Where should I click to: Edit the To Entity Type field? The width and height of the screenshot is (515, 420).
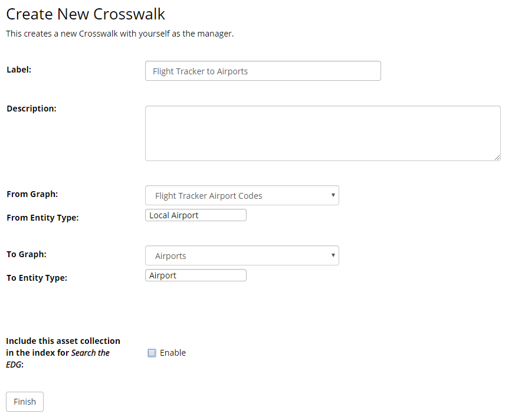click(195, 275)
